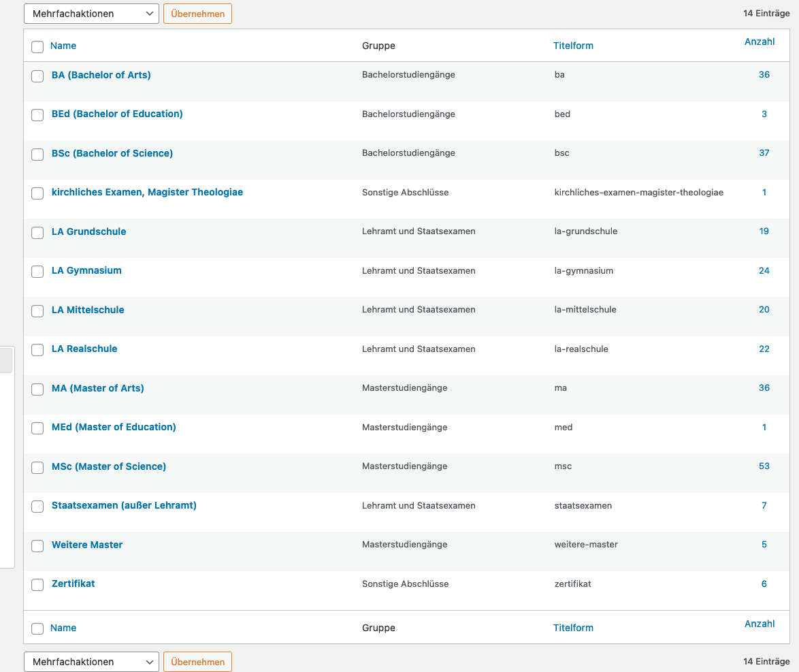Image resolution: width=799 pixels, height=672 pixels.
Task: Check the MSc (Master of Science) checkbox
Action: (x=37, y=468)
